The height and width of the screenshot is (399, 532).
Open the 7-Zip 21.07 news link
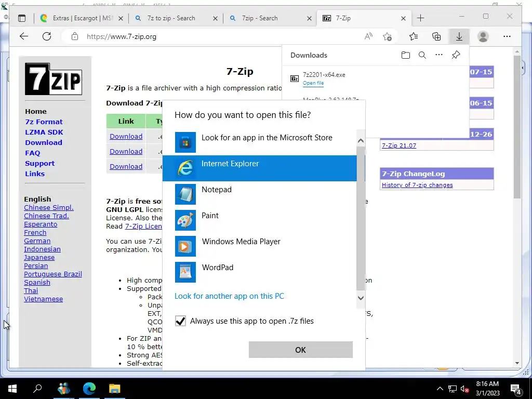(399, 145)
